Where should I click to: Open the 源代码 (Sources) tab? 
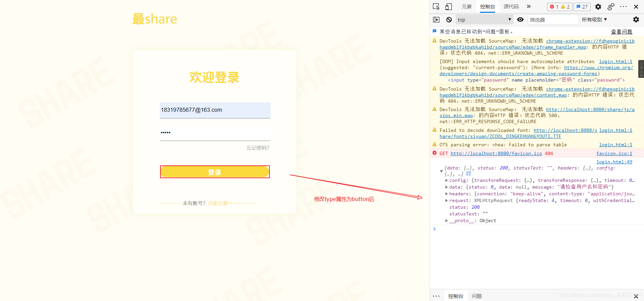coord(511,6)
